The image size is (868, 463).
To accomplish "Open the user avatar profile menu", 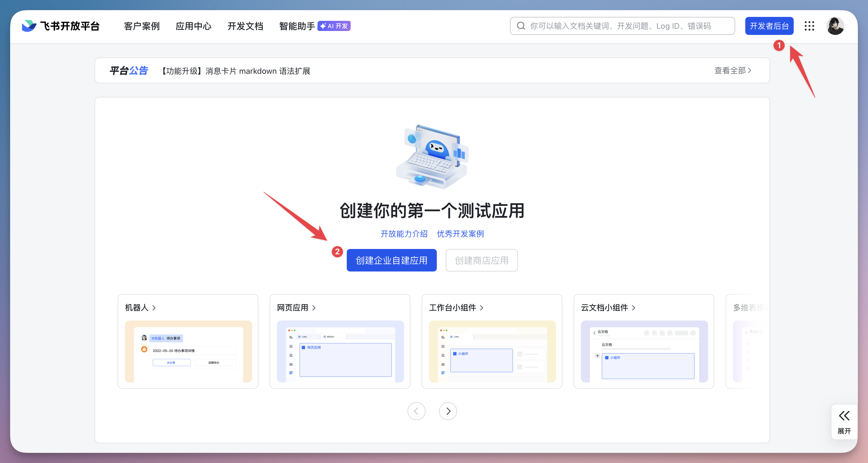I will click(835, 26).
